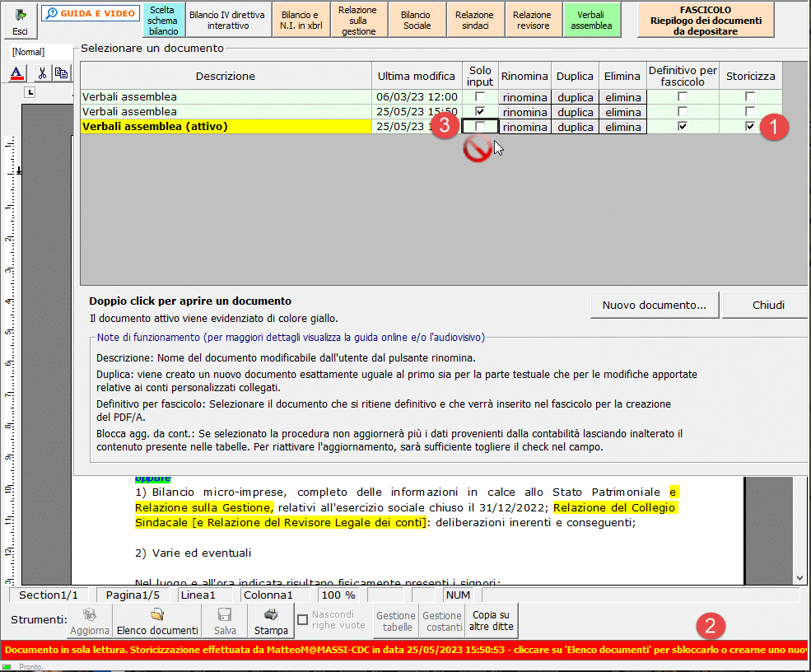Check Solo input for 06/03/23 row
This screenshot has height=672, width=811.
pos(480,96)
